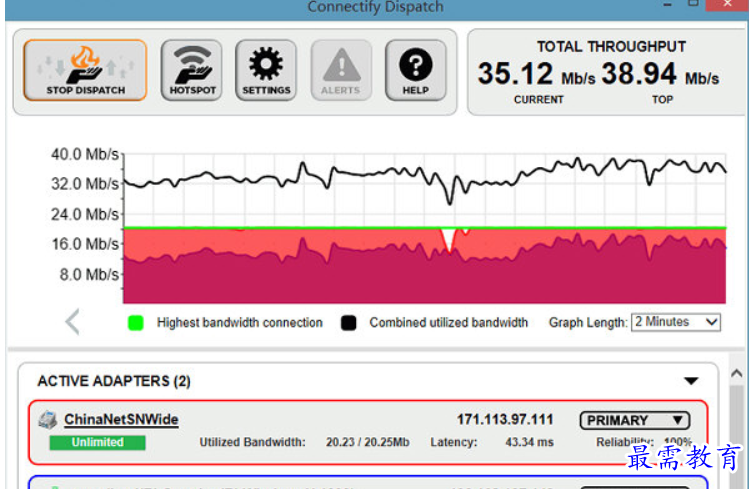This screenshot has width=749, height=489.
Task: Open the Alerts warning icon
Action: (341, 70)
